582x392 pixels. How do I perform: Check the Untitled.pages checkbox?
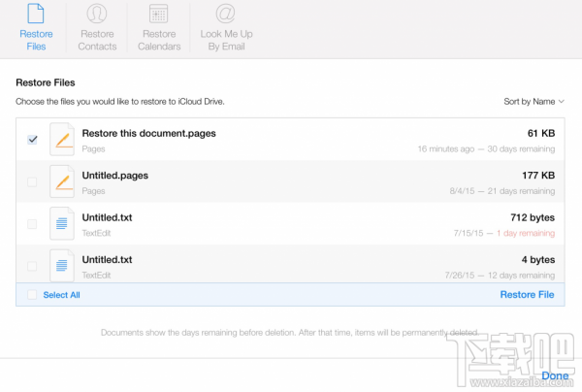coord(32,181)
